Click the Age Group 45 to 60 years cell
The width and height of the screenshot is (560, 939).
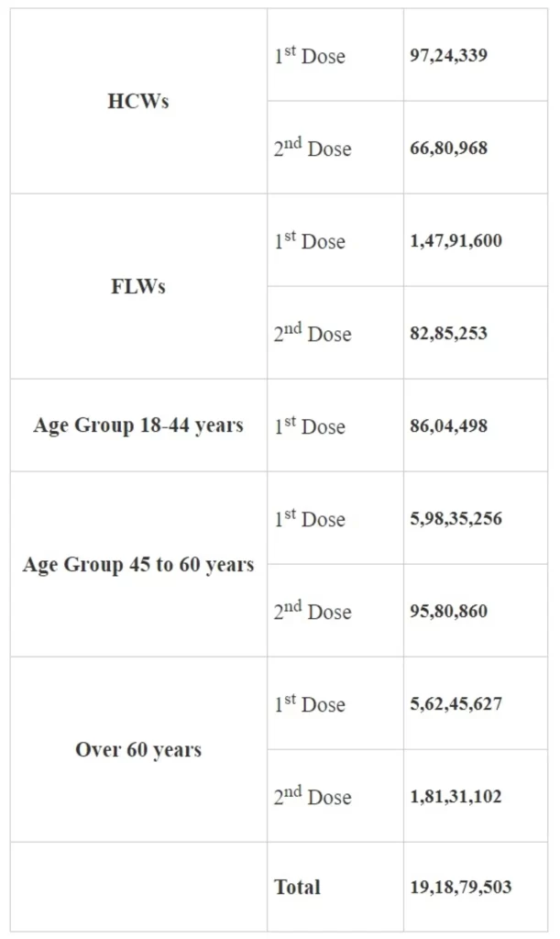[138, 565]
